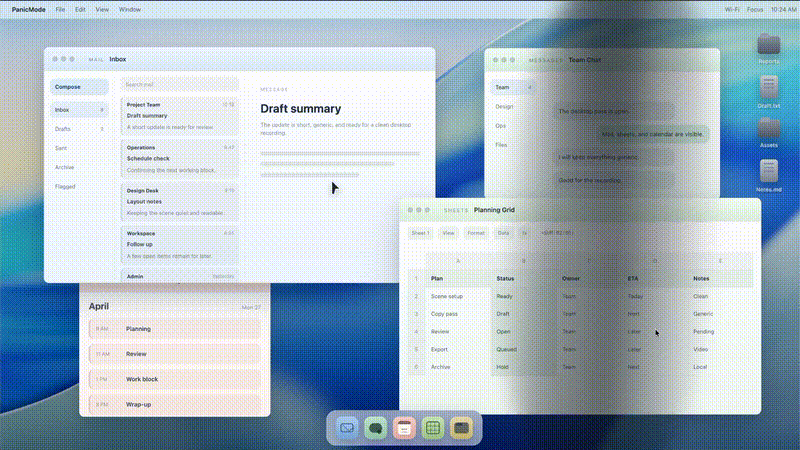The height and width of the screenshot is (450, 800).
Task: Switch to the Sheet 1 tab in Planning Grid
Action: 420,233
